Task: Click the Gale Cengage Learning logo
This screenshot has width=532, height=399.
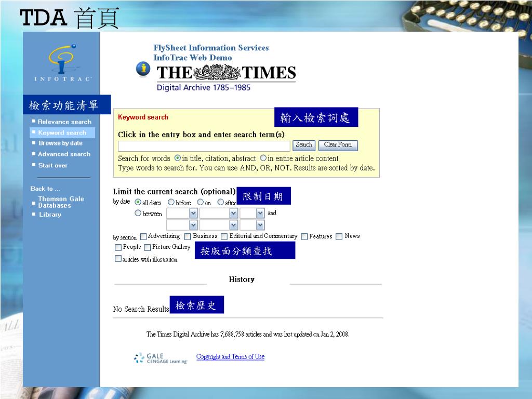Action: tap(160, 358)
